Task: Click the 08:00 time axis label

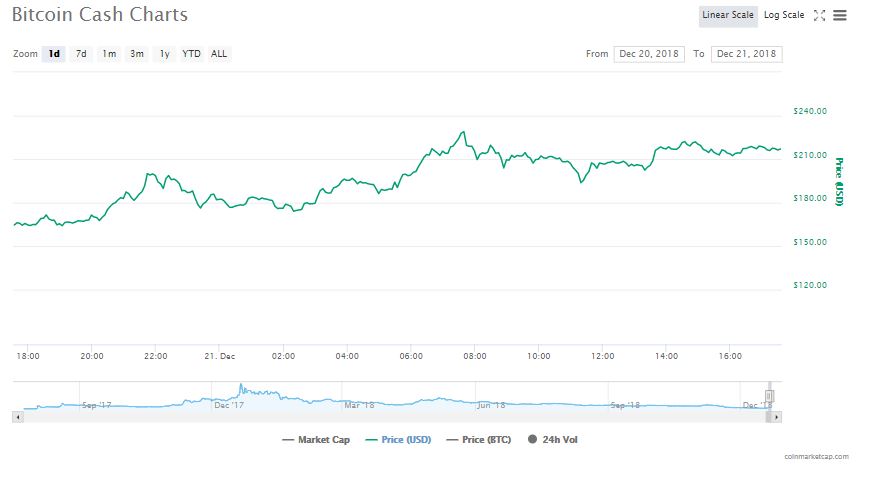Action: tap(474, 356)
